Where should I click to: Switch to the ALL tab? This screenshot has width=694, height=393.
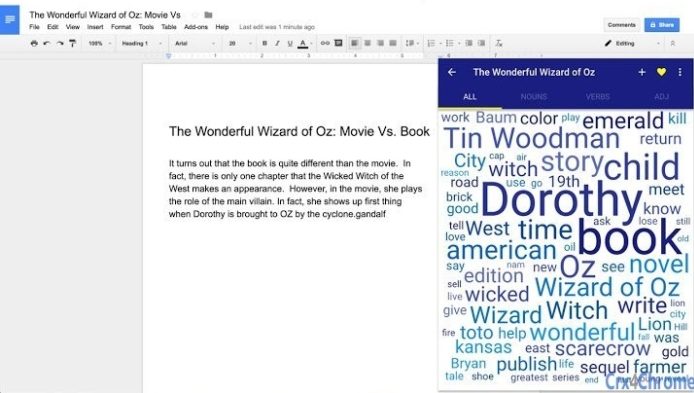[x=470, y=96]
